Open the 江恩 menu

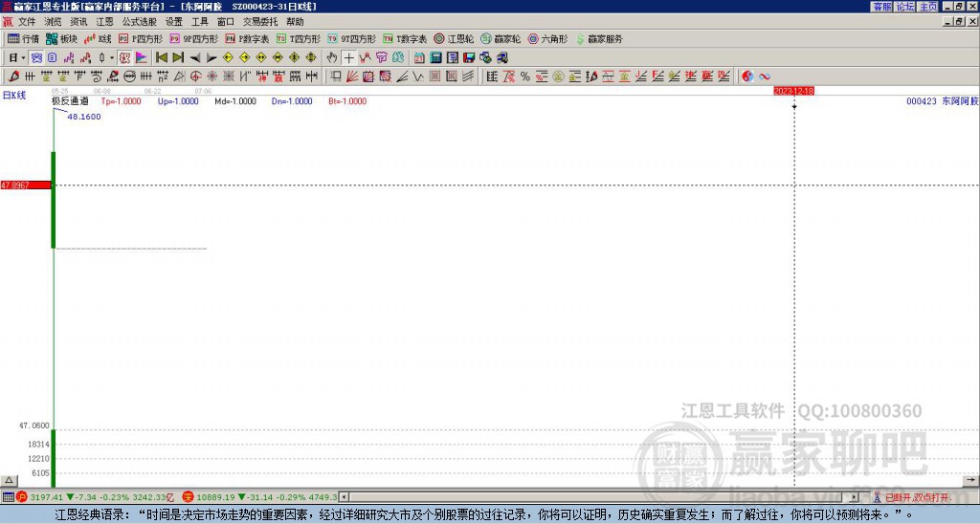click(x=104, y=22)
